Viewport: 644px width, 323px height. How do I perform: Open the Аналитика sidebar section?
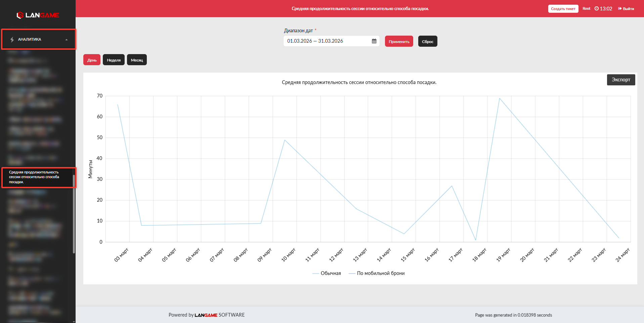coord(39,39)
